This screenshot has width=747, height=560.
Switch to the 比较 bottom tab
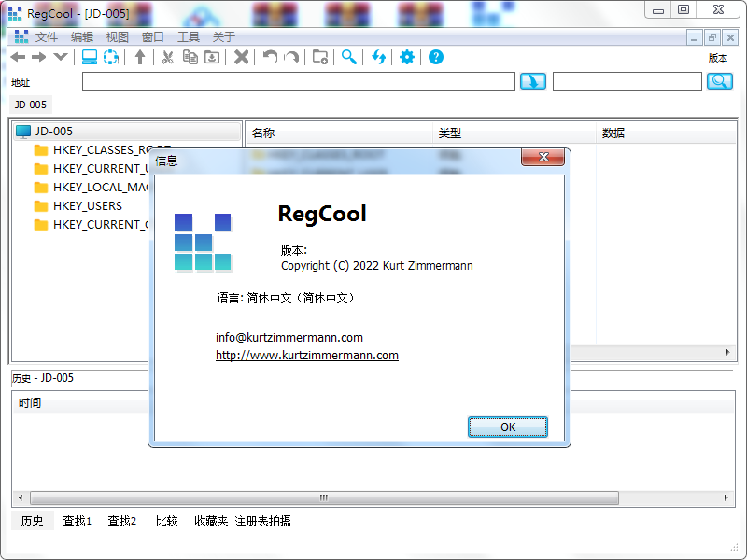167,521
